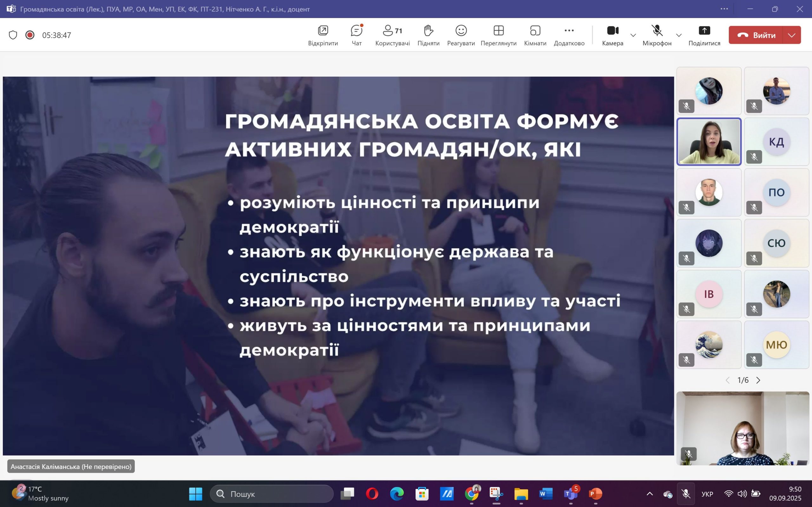The image size is (812, 507).
Task: Expand the leave options arrow beside Вийти
Action: click(791, 35)
